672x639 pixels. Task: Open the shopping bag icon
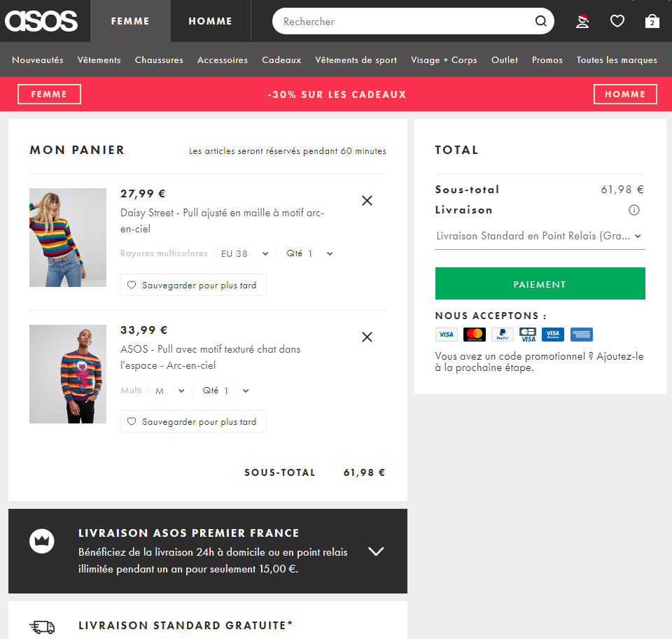point(652,21)
